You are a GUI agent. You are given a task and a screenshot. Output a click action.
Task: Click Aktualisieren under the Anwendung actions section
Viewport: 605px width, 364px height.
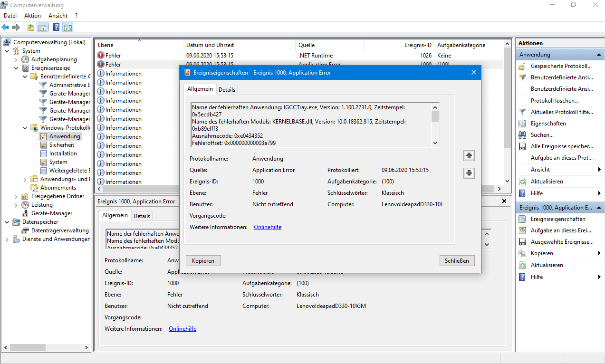(x=547, y=182)
